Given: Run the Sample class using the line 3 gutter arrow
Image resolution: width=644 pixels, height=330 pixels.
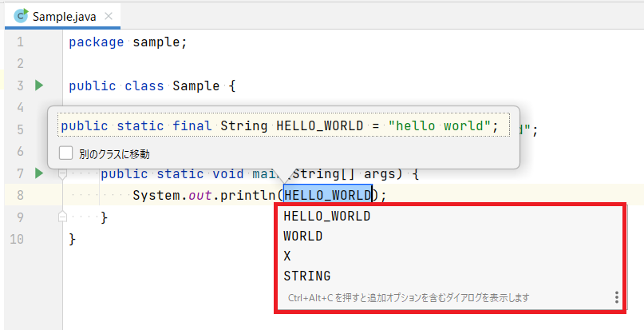Looking at the screenshot, I should [39, 85].
